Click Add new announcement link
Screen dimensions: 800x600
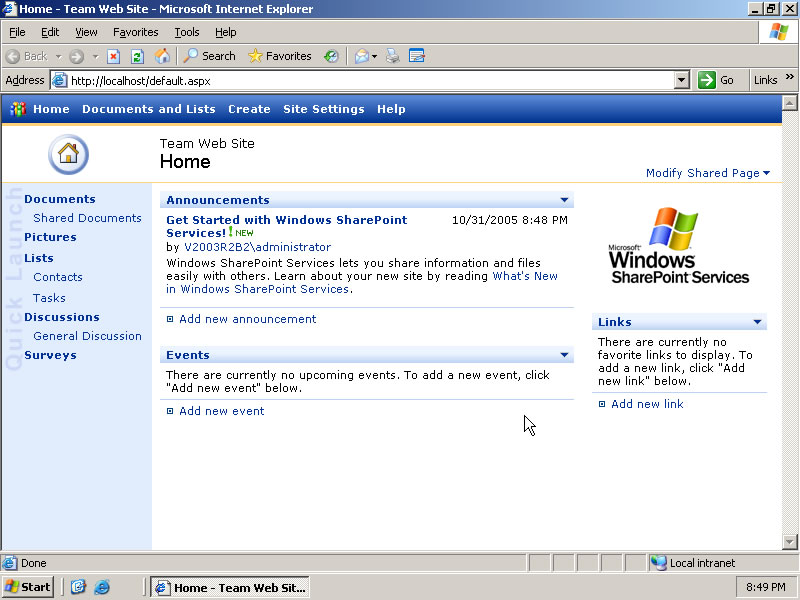247,319
